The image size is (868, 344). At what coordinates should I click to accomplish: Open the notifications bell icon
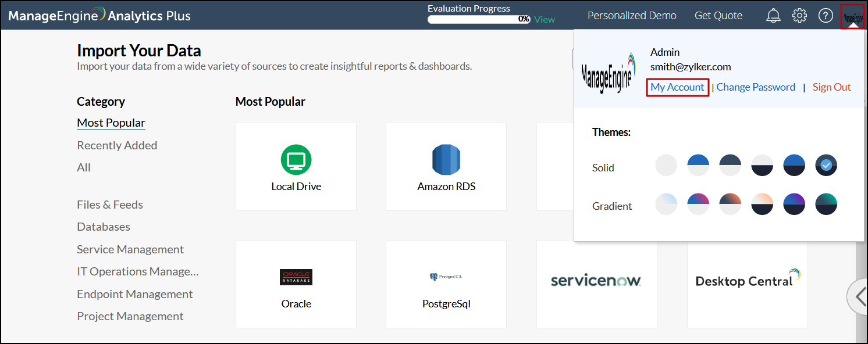773,16
